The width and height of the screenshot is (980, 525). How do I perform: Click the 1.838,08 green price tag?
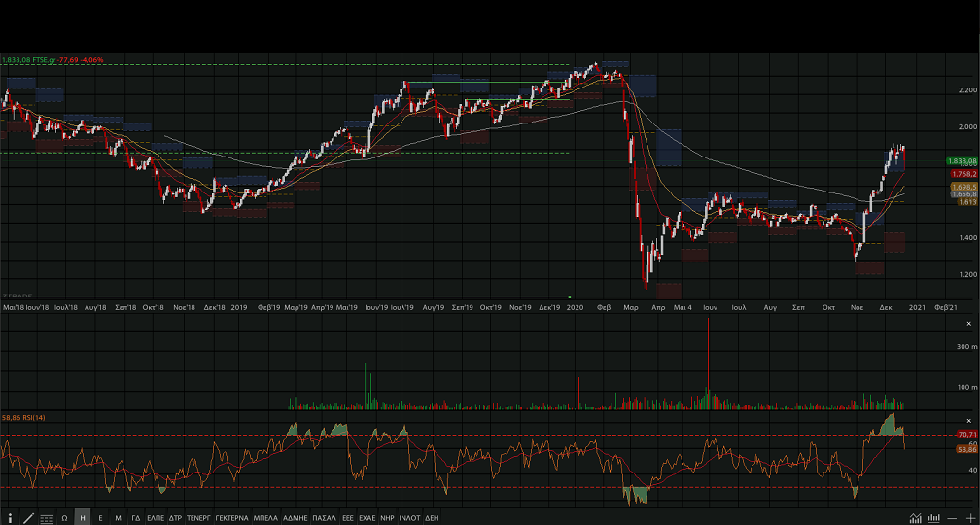coord(962,161)
